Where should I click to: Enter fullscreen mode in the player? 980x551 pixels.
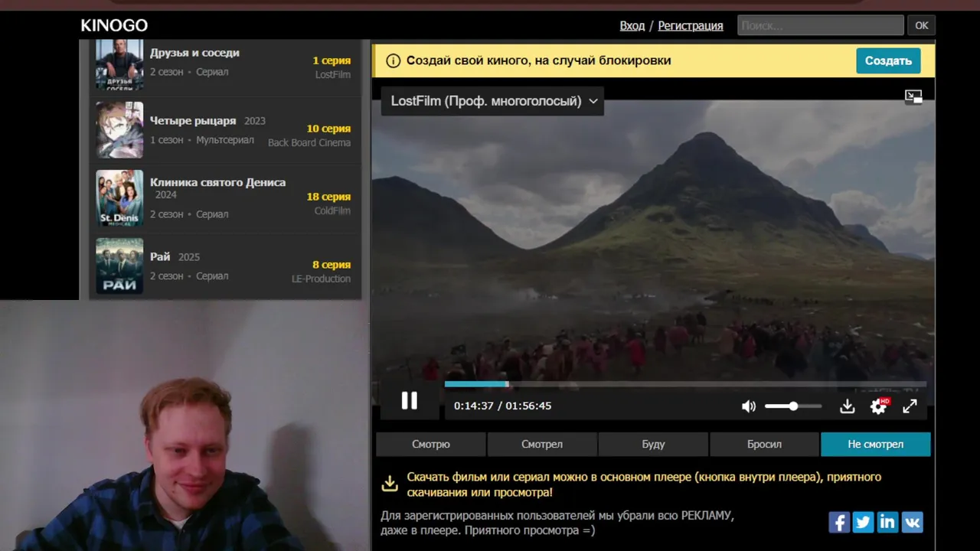pos(910,406)
